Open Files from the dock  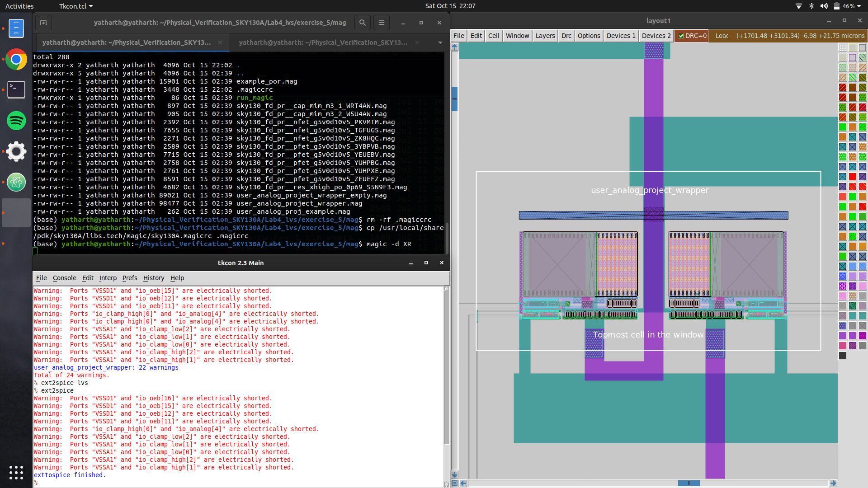pos(16,28)
